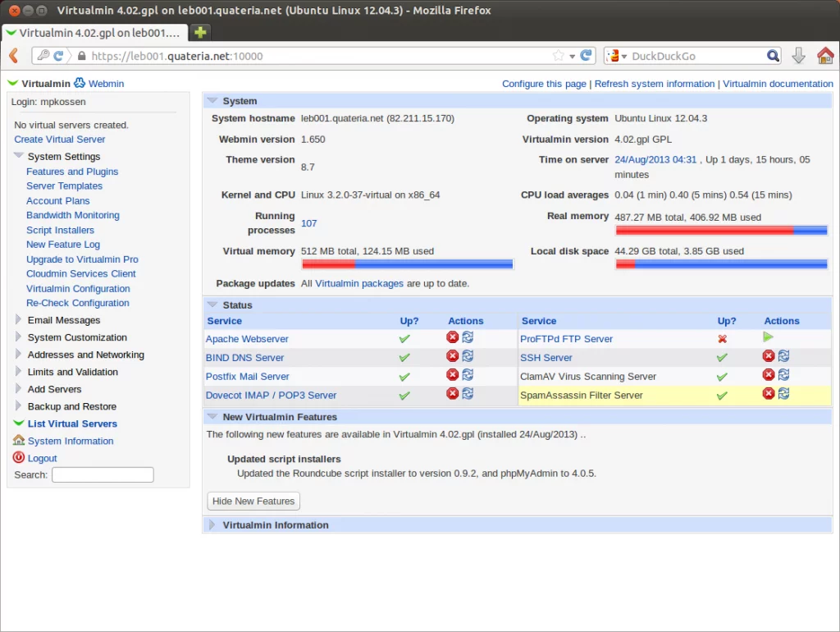This screenshot has width=840, height=632.
Task: Expand the System Customization menu
Action: (x=18, y=337)
